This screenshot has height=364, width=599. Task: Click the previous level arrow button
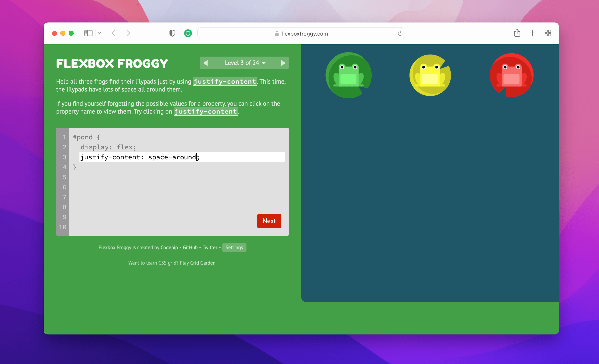point(205,63)
